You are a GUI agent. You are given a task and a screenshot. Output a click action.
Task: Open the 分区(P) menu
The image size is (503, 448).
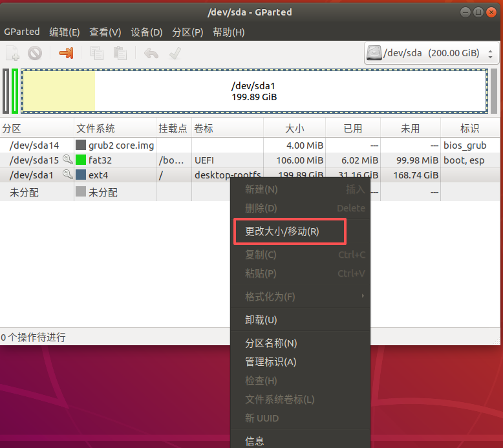(187, 32)
